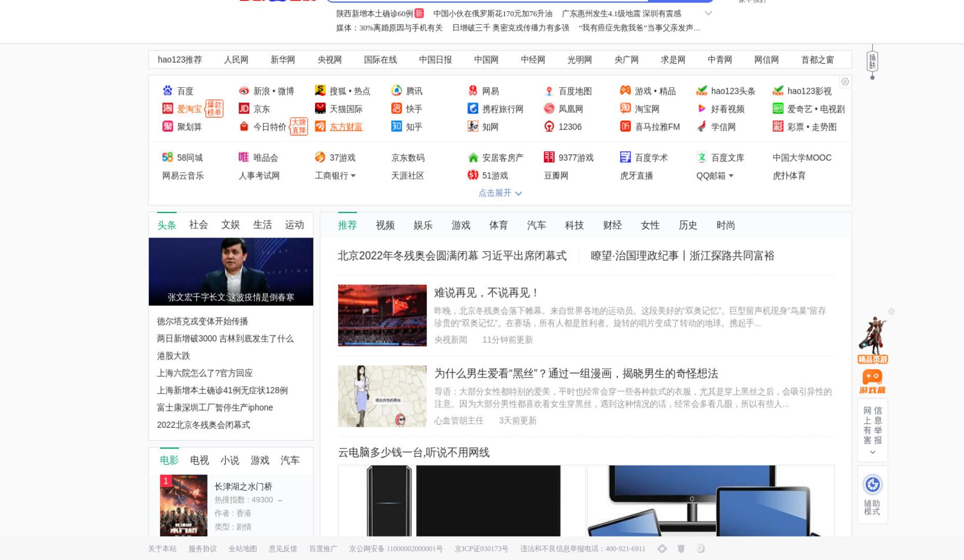Click the 9377游戏 icon
Viewport: 964px width, 560px height.
549,157
